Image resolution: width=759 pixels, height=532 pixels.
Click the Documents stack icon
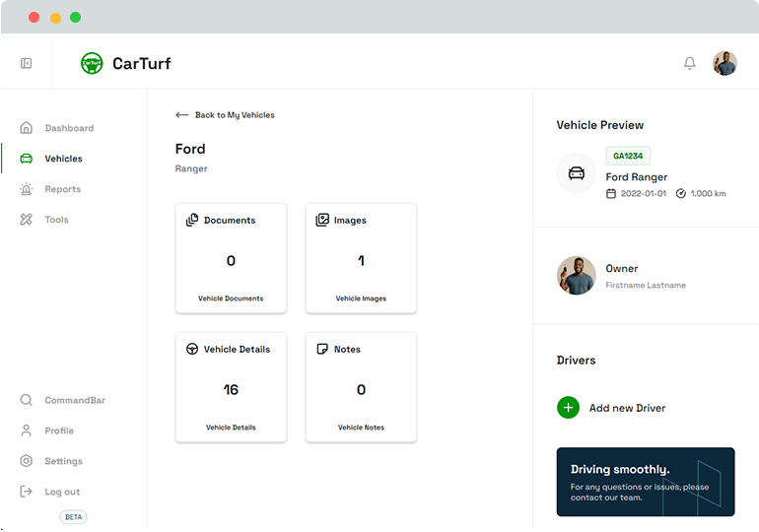[192, 220]
